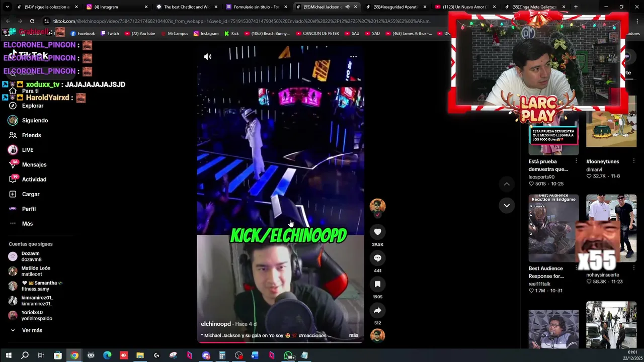Open Facebook bookmark
This screenshot has height=362, width=644.
click(x=83, y=33)
